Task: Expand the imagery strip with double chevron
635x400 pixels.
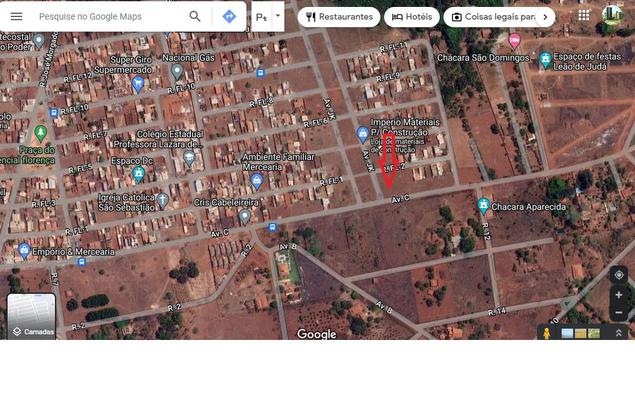Action: [619, 333]
